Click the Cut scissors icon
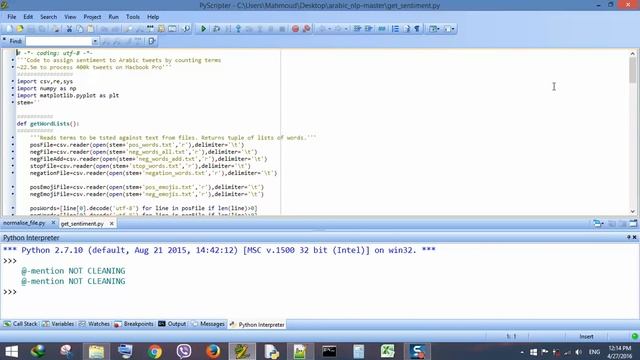This screenshot has width=640, height=360. click(69, 29)
